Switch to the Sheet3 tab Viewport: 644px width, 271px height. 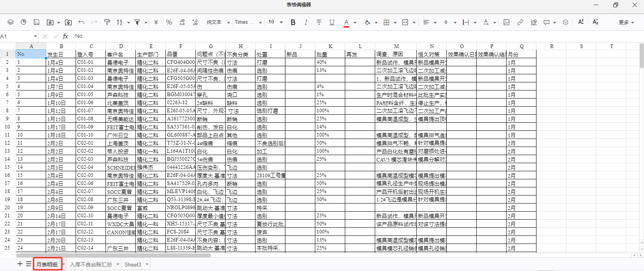pos(133,265)
